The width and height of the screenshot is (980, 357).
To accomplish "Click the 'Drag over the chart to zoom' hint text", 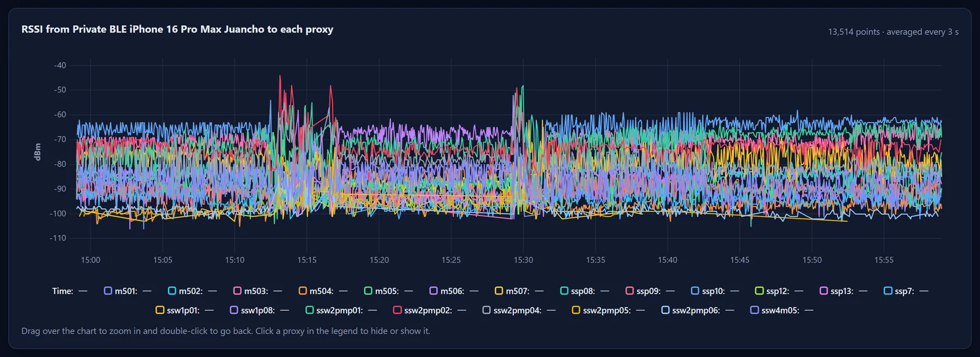I will [225, 331].
